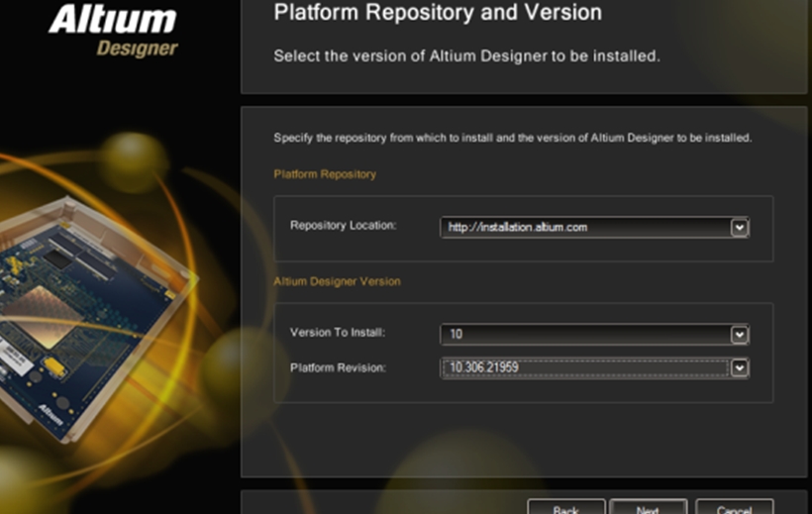Click the 'Repository Location:' label

pyautogui.click(x=344, y=226)
